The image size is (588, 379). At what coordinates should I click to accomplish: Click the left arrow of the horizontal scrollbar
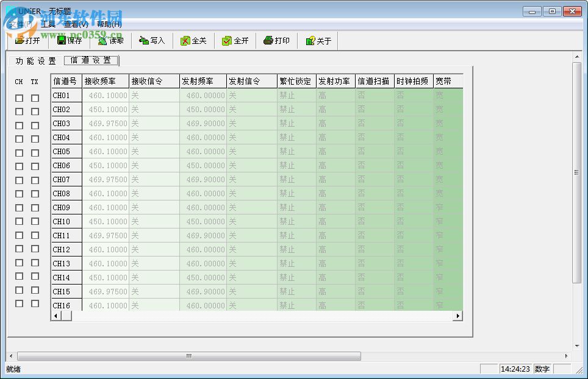pyautogui.click(x=56, y=316)
